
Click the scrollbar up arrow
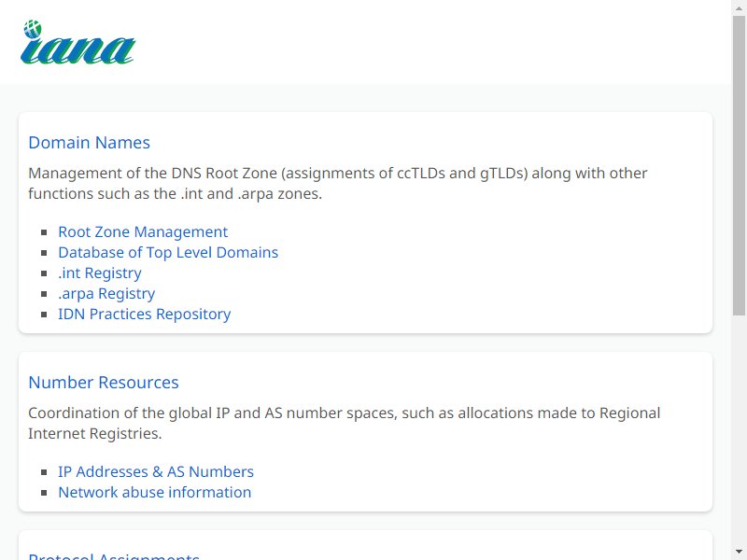pyautogui.click(x=739, y=7)
